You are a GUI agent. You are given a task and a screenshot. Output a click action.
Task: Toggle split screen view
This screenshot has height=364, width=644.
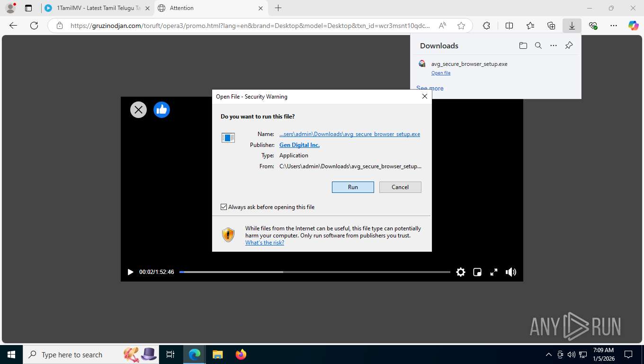pos(509,26)
